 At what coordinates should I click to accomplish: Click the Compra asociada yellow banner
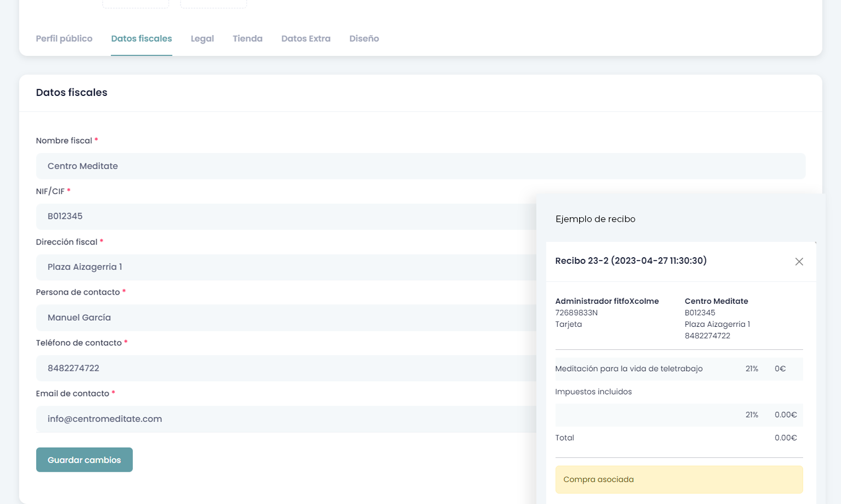click(679, 479)
